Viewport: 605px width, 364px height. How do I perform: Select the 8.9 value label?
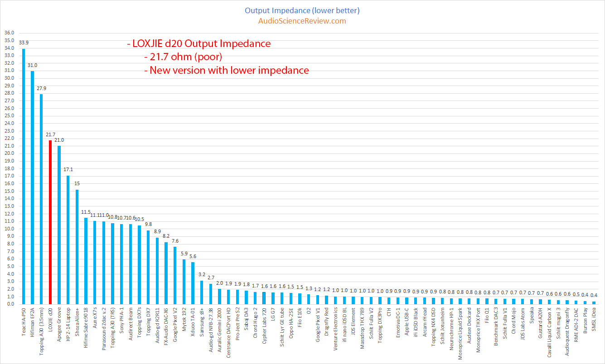point(157,231)
